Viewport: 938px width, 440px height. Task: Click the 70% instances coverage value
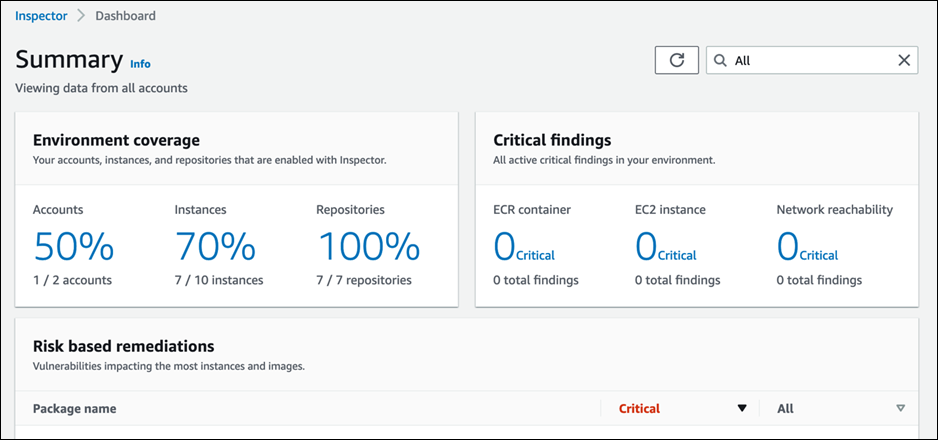[x=215, y=246]
